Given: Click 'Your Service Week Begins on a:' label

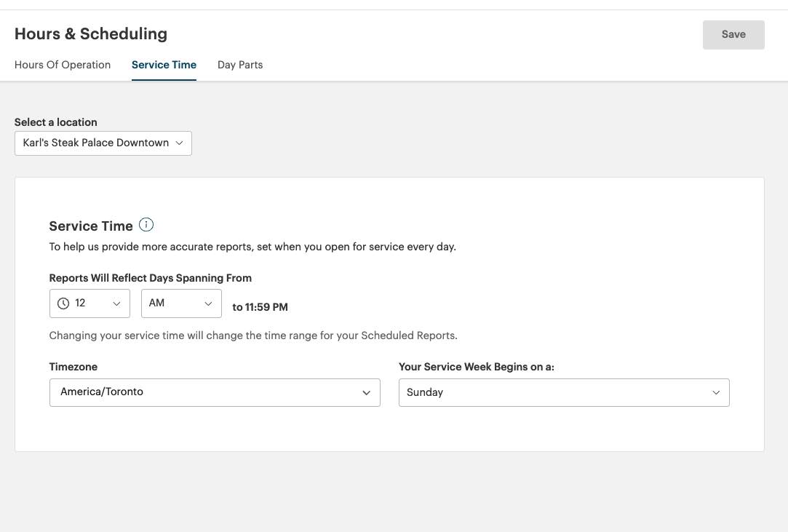Looking at the screenshot, I should (x=476, y=367).
